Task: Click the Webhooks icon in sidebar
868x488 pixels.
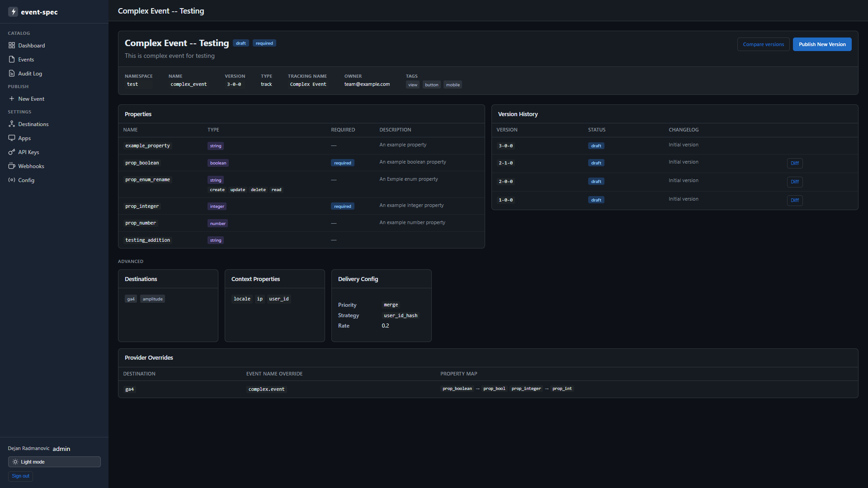Action: (12, 166)
